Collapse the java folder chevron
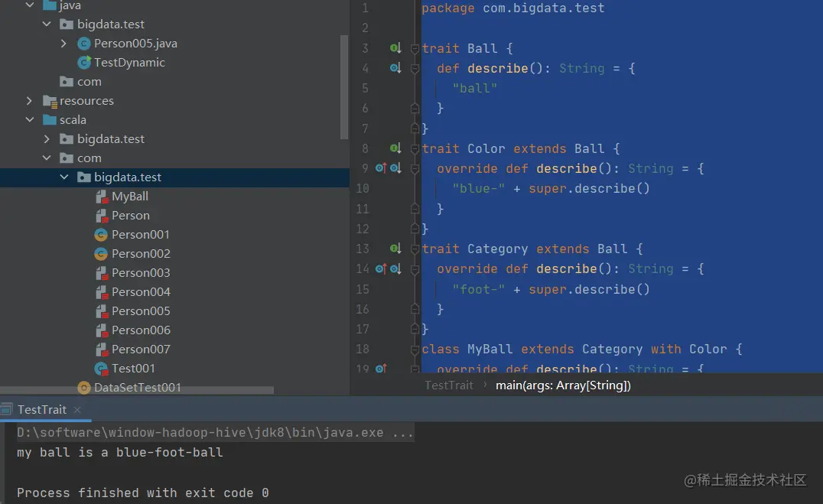Image resolution: width=823 pixels, height=504 pixels. (30, 5)
